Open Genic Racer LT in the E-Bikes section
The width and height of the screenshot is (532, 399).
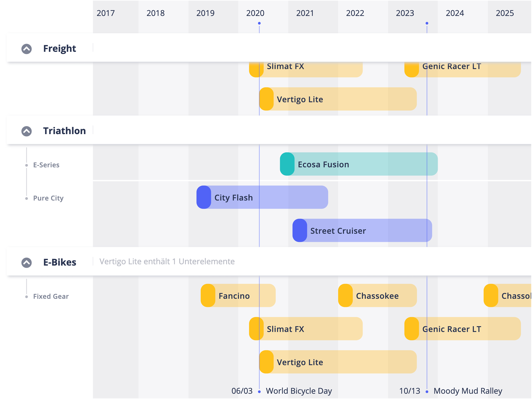click(x=462, y=329)
